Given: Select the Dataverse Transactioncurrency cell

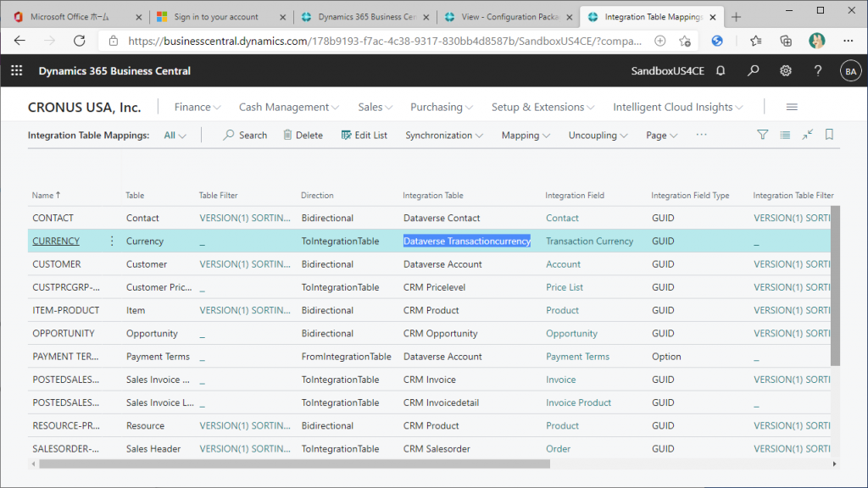Looking at the screenshot, I should (x=467, y=241).
